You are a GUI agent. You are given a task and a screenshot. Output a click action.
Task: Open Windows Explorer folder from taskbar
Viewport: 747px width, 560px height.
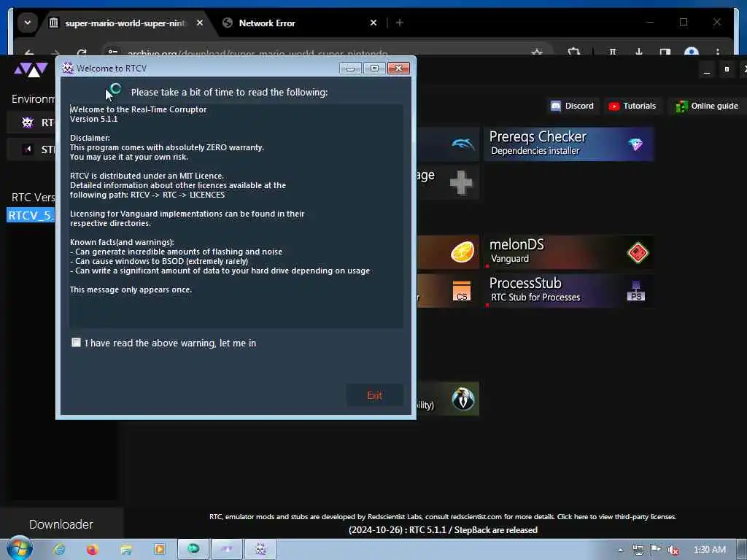pyautogui.click(x=125, y=550)
